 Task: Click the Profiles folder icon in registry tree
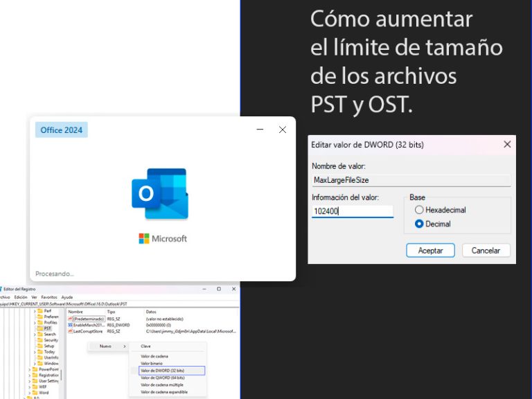point(40,322)
